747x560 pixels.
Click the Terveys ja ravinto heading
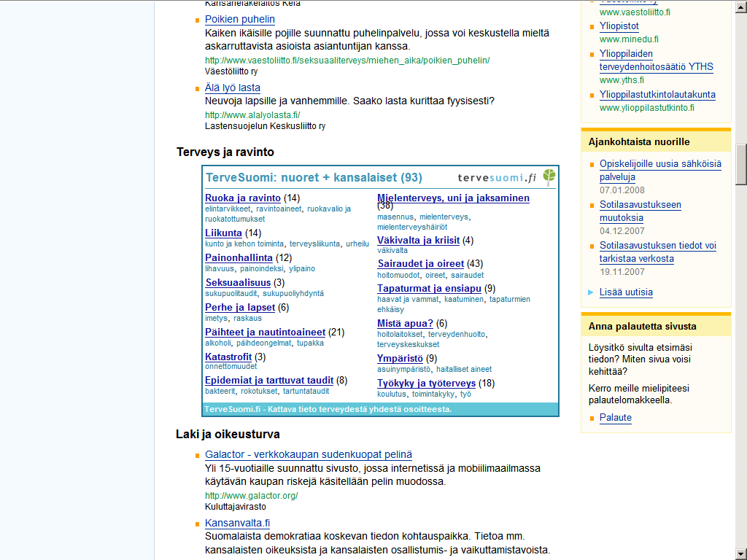click(x=225, y=152)
